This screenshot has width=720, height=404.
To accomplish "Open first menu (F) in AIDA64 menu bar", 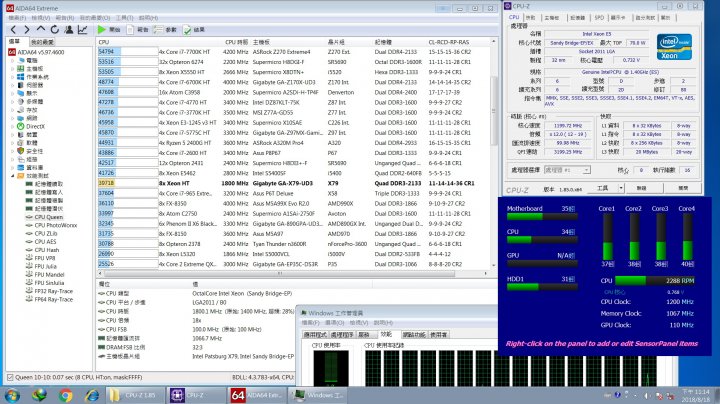I will pyautogui.click(x=17, y=18).
